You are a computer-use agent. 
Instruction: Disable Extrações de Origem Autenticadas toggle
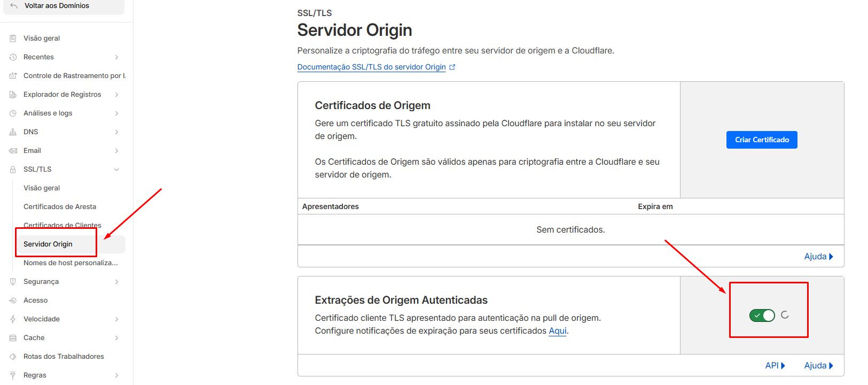(x=762, y=315)
